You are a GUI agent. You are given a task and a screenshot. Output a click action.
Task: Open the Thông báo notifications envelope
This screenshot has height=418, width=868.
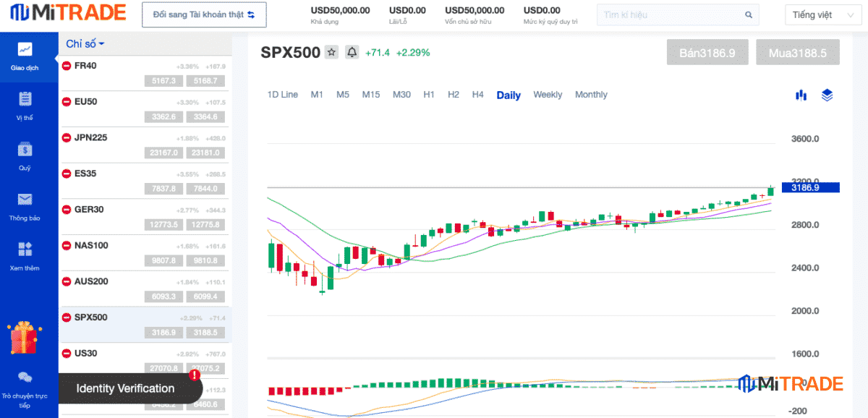(x=25, y=200)
